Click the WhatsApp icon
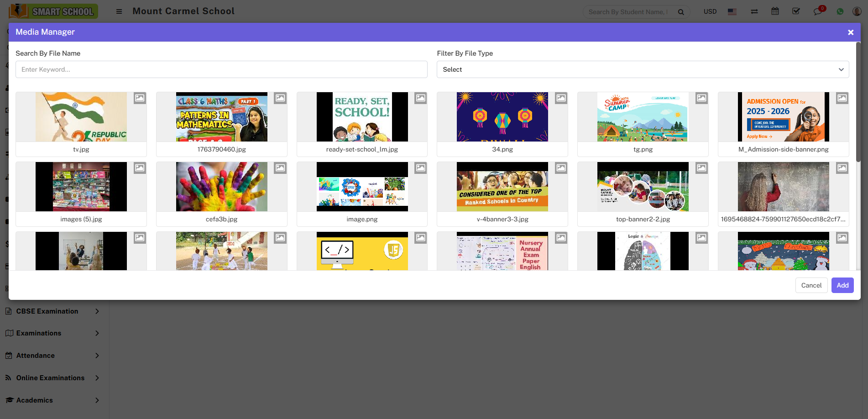The image size is (868, 419). tap(840, 11)
